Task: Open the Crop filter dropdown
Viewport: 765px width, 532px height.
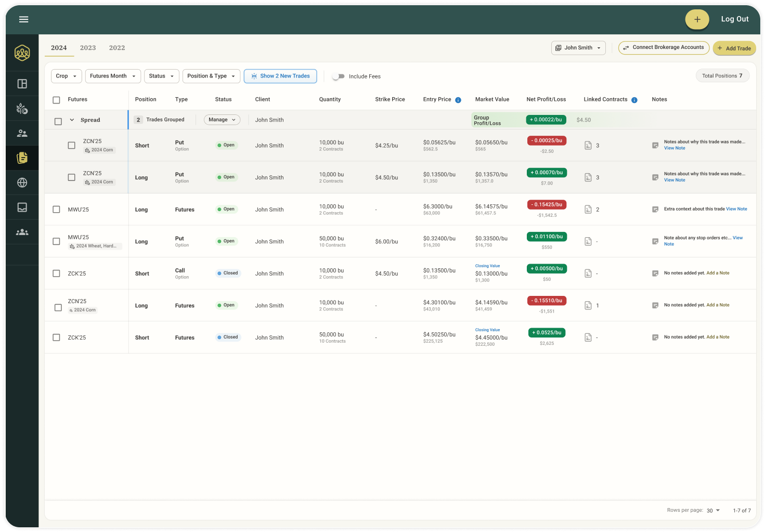Action: [66, 76]
